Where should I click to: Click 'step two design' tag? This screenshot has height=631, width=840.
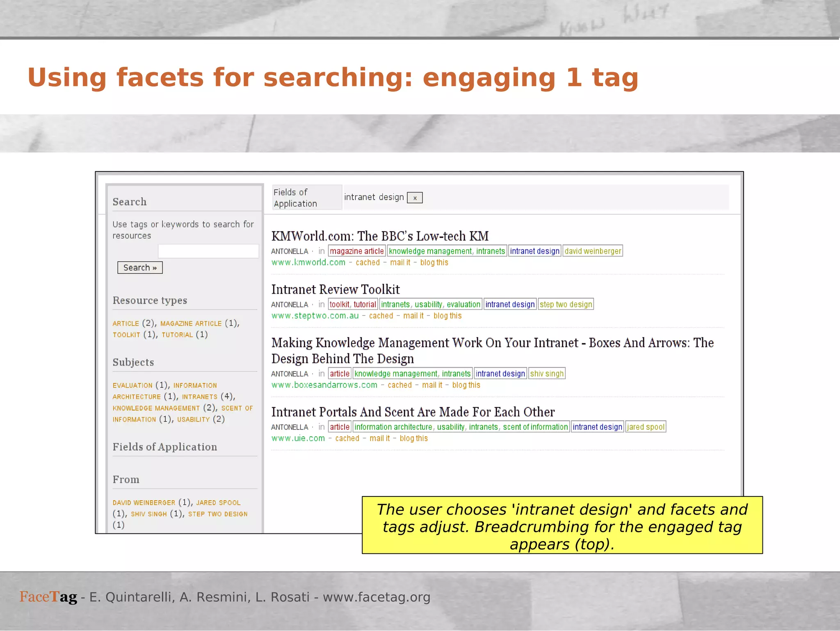pos(566,305)
